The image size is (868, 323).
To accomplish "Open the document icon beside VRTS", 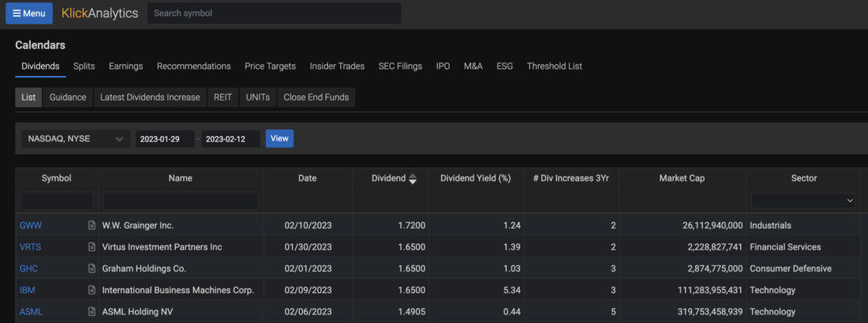I will point(92,247).
